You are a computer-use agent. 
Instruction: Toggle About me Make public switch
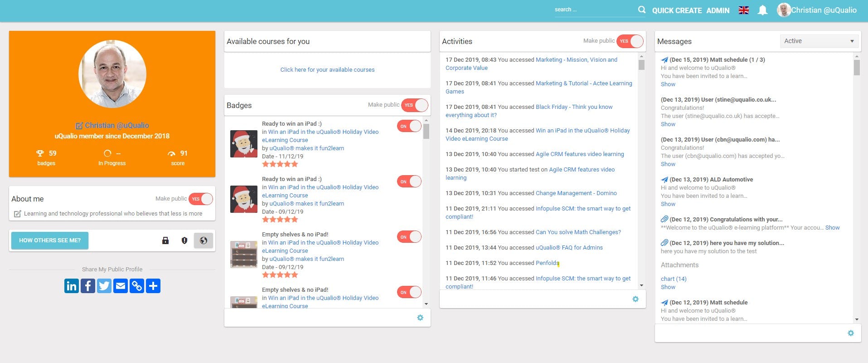(x=200, y=199)
